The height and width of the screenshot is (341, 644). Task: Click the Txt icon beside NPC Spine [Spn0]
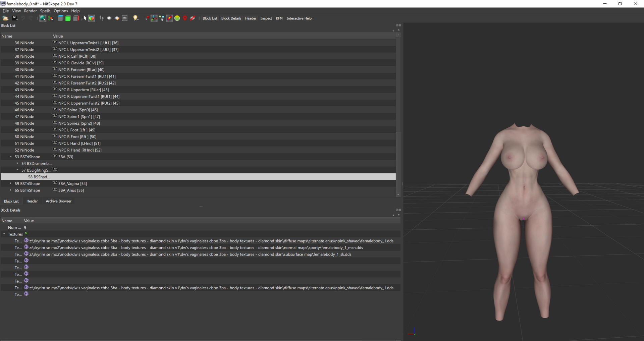click(x=55, y=109)
